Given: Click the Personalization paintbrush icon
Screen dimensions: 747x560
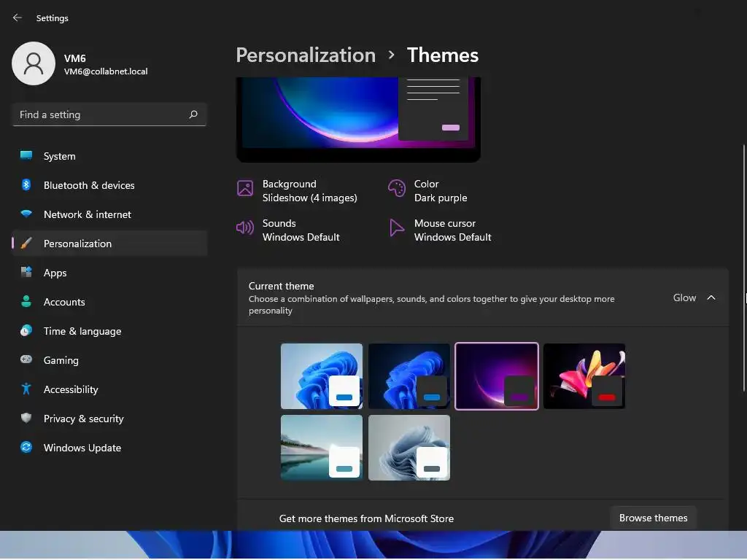Looking at the screenshot, I should pos(26,244).
